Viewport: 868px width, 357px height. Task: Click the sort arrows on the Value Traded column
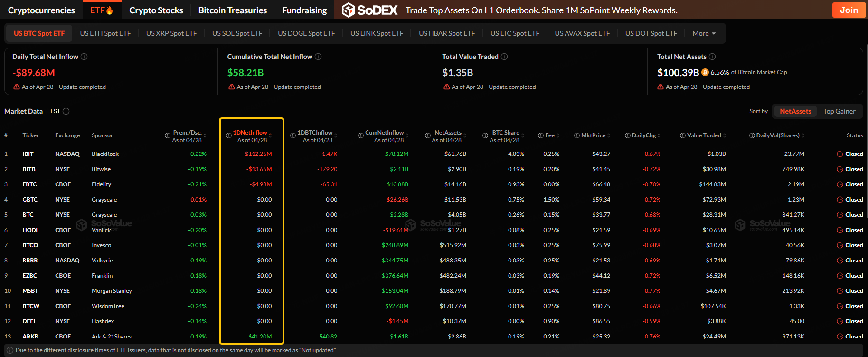pos(725,135)
